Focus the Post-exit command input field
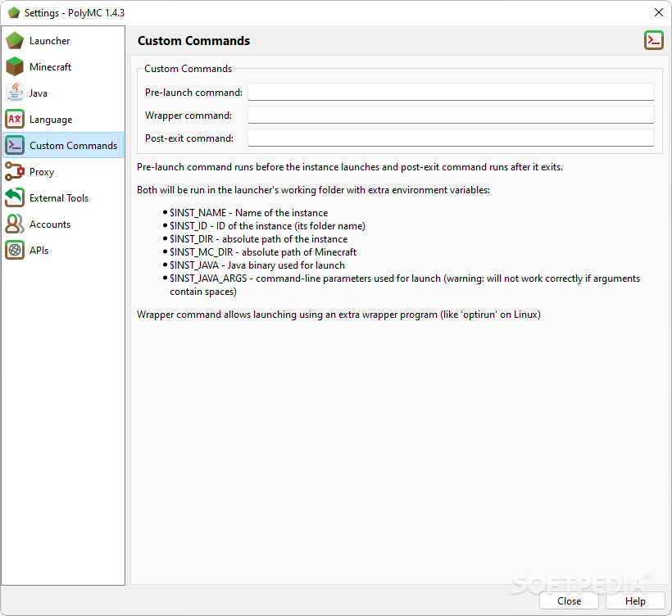Screen dimensions: 672x616 [x=451, y=138]
